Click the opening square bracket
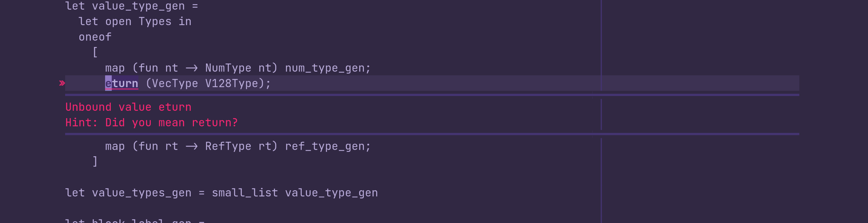This screenshot has height=223, width=868. 95,53
